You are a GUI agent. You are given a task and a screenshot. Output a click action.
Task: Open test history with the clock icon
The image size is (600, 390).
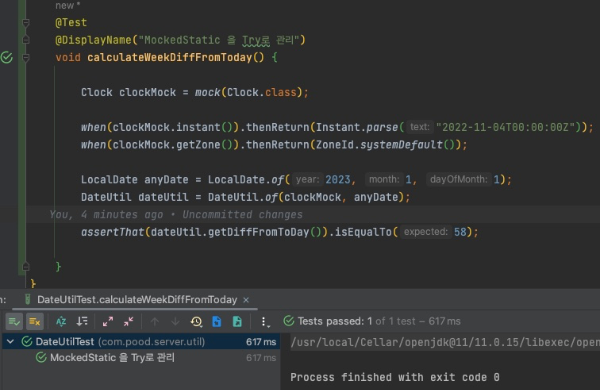[x=196, y=321]
